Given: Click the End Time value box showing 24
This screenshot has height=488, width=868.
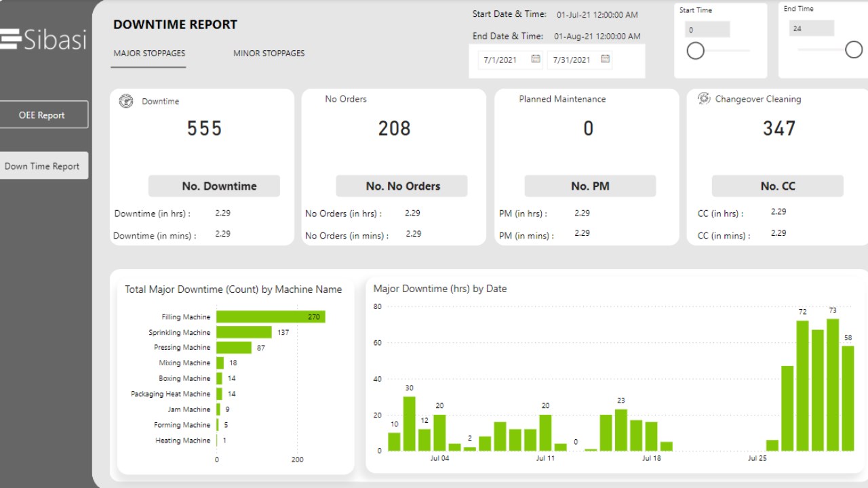Looking at the screenshot, I should pos(811,28).
